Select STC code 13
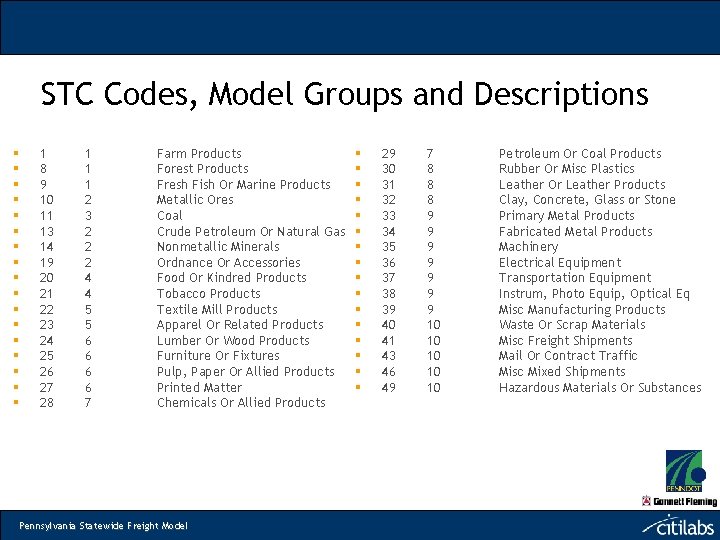Viewport: 720px width, 540px height. coord(46,231)
